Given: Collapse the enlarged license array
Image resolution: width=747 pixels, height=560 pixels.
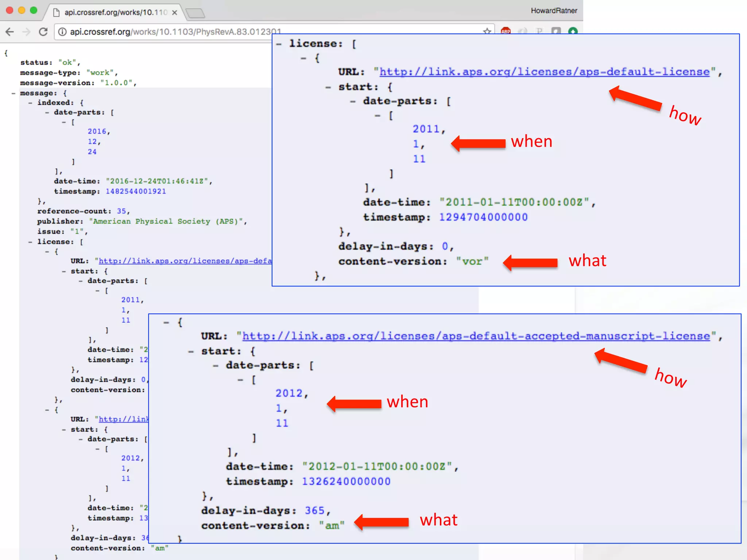Looking at the screenshot, I should 279,44.
